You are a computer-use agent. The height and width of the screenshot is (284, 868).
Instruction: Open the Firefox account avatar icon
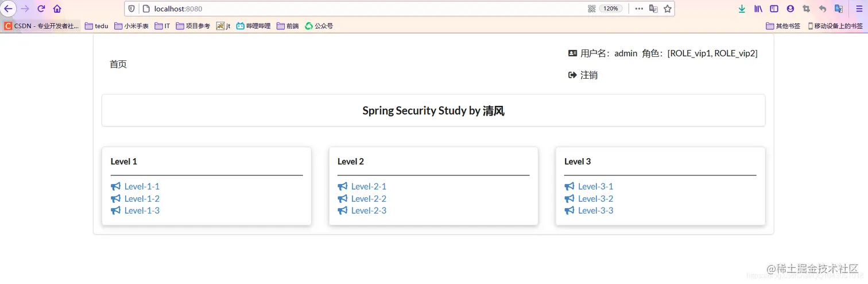(790, 9)
